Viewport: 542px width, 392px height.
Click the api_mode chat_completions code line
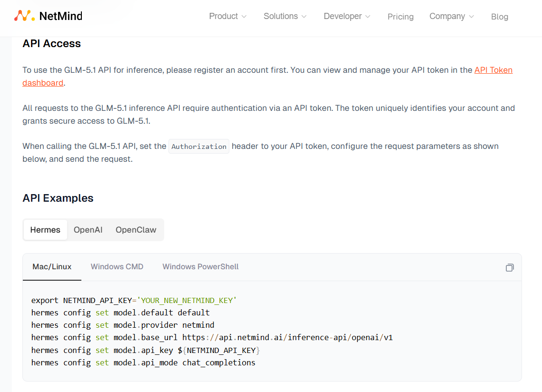click(143, 363)
